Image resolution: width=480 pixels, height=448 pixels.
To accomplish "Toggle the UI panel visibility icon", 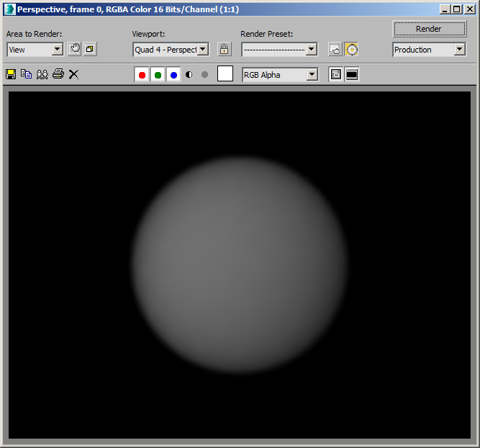I will coord(352,74).
